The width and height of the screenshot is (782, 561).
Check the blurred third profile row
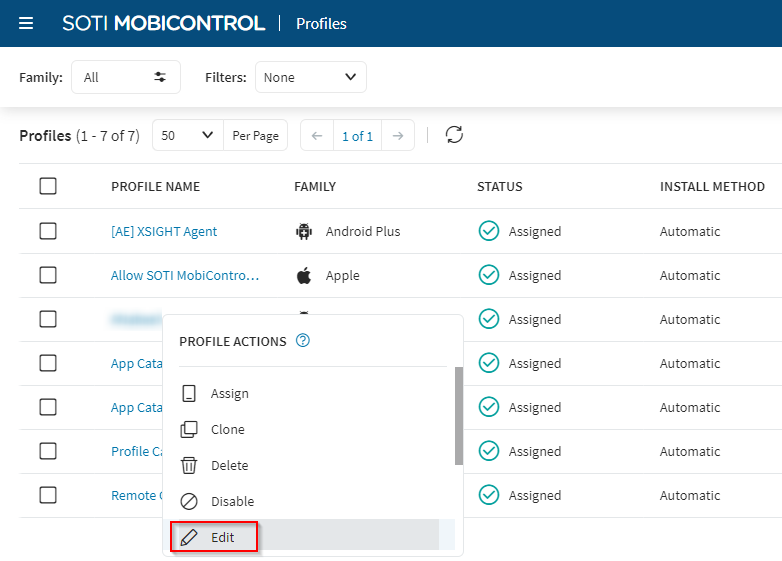coord(48,319)
